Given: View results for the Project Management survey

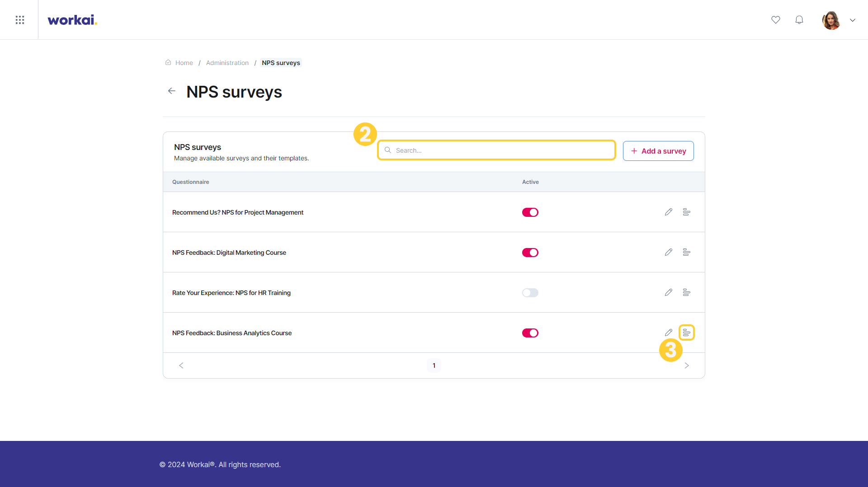Looking at the screenshot, I should (686, 212).
